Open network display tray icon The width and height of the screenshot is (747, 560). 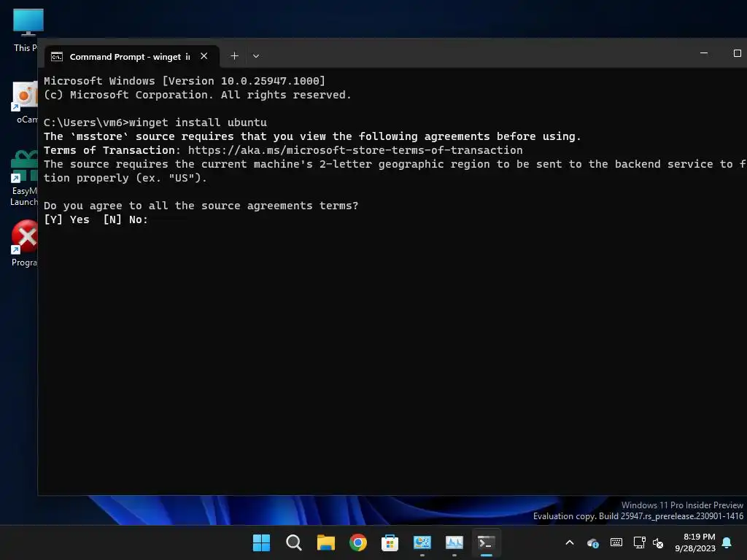(639, 542)
